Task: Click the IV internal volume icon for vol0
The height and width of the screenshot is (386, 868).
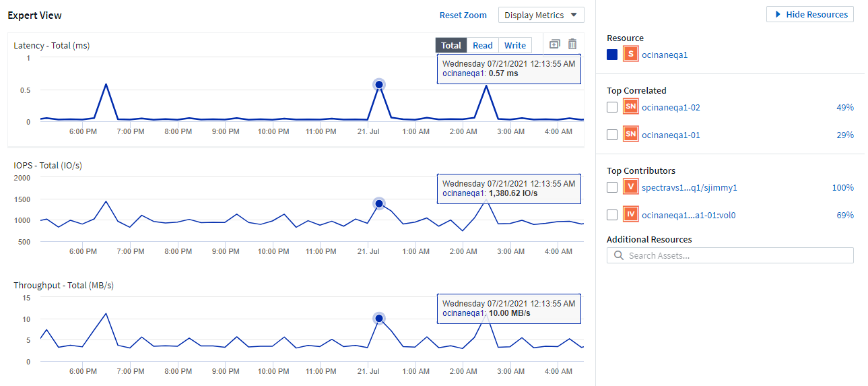Action: point(630,215)
